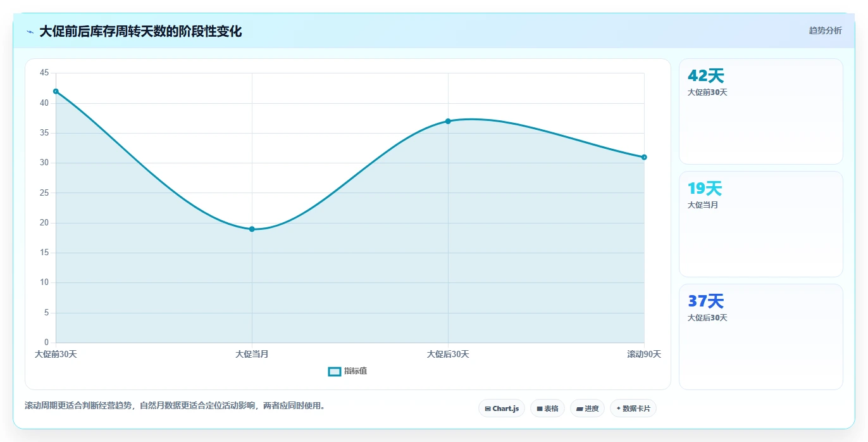This screenshot has height=442, width=868.
Task: Select the 滚动90天 data point at 31
Action: tap(644, 157)
